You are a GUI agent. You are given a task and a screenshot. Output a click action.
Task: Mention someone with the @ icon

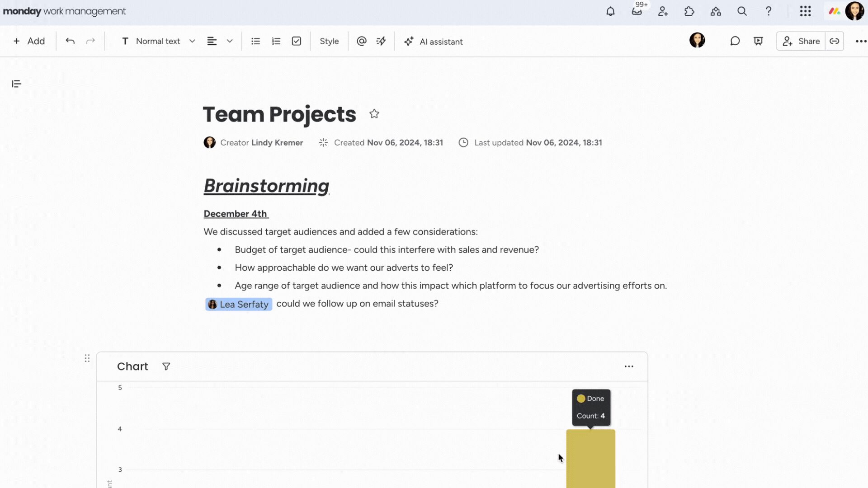point(361,41)
